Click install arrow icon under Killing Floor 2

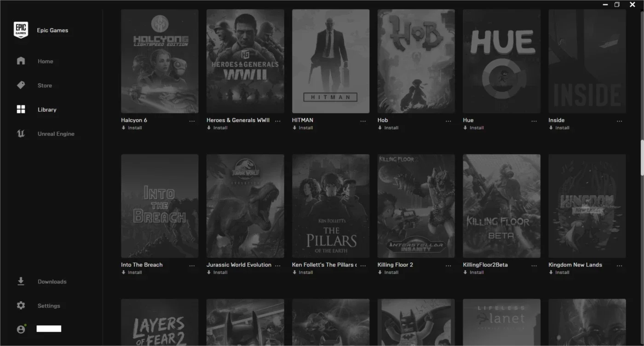(x=380, y=272)
